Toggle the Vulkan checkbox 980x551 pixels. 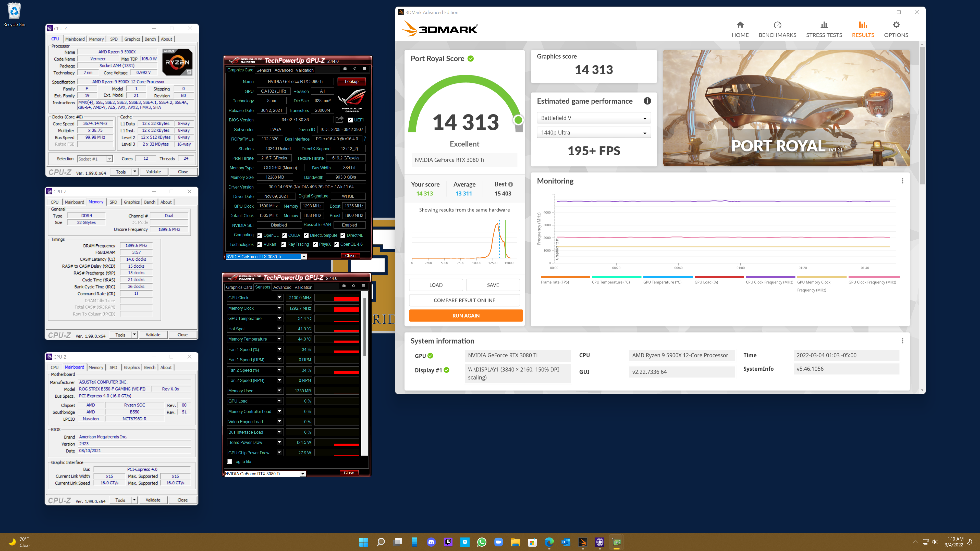[260, 245]
